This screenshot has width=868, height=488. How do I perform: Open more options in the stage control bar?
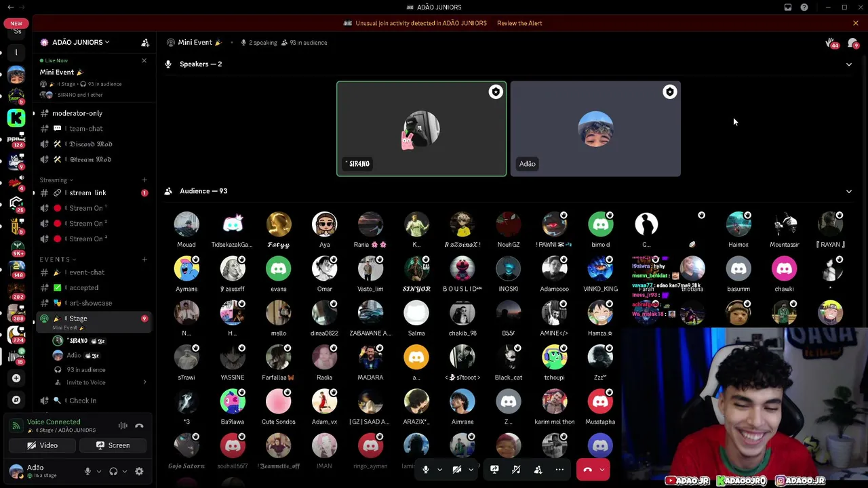click(x=559, y=470)
